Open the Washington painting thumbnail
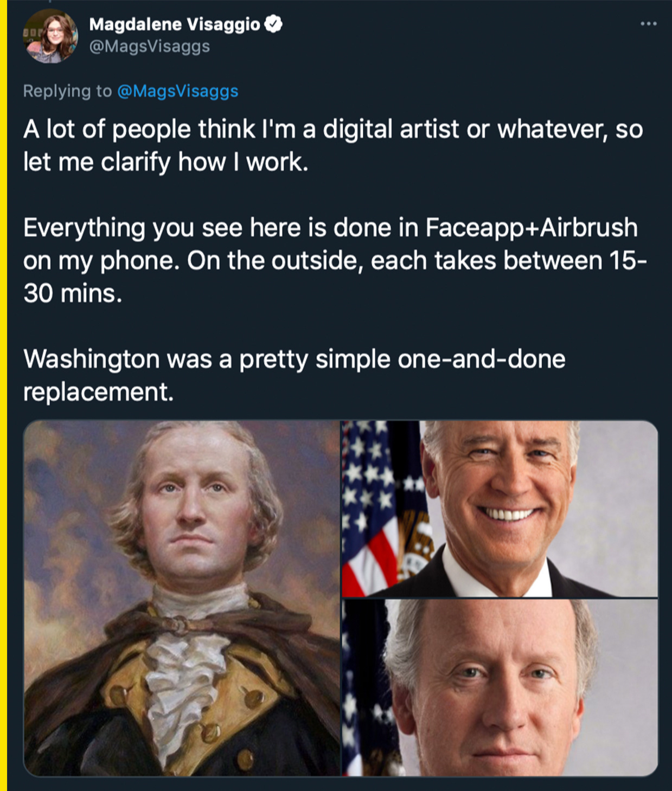 (x=182, y=598)
